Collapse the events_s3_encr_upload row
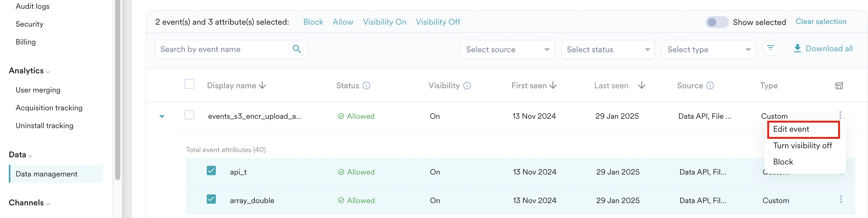This screenshot has width=868, height=218. pos(162,116)
